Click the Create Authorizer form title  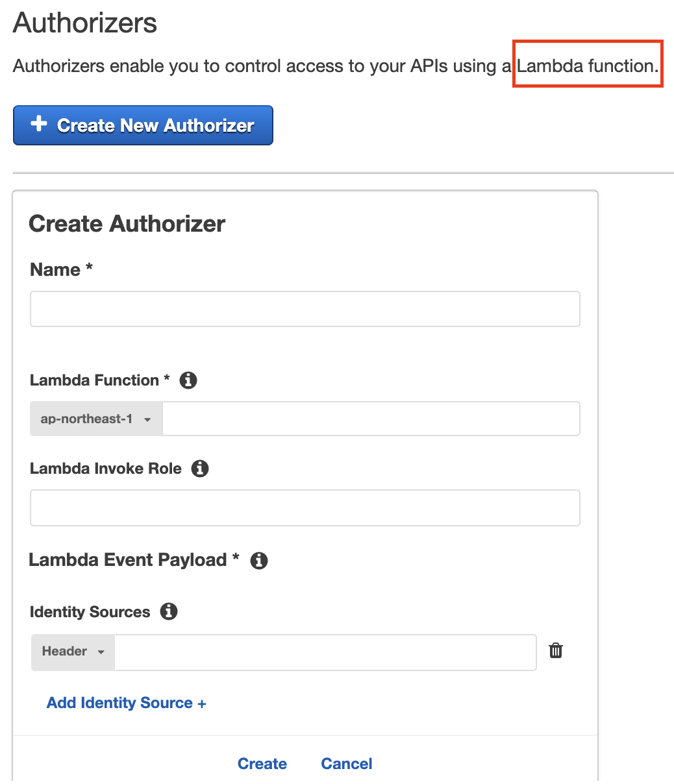click(x=127, y=224)
